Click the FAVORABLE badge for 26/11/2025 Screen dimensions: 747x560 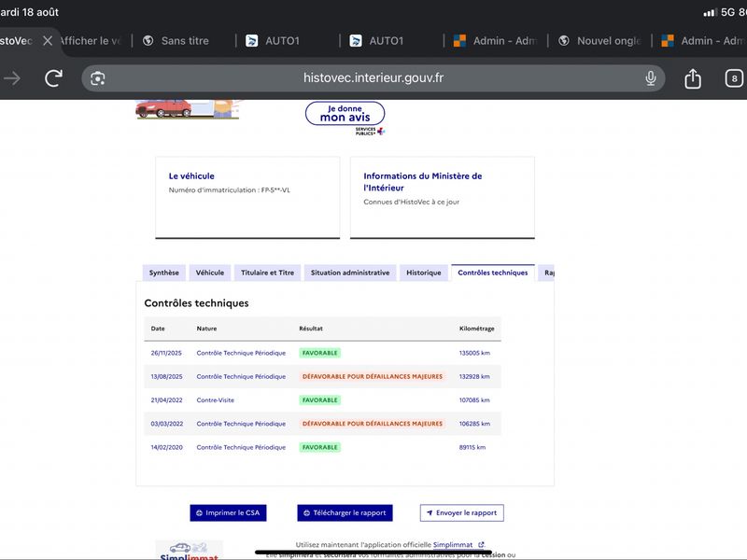[319, 353]
